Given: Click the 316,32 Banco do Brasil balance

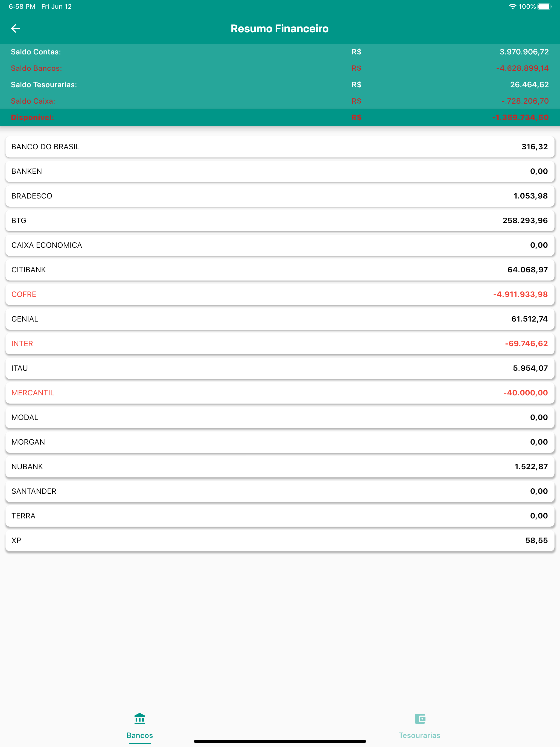Looking at the screenshot, I should tap(535, 147).
